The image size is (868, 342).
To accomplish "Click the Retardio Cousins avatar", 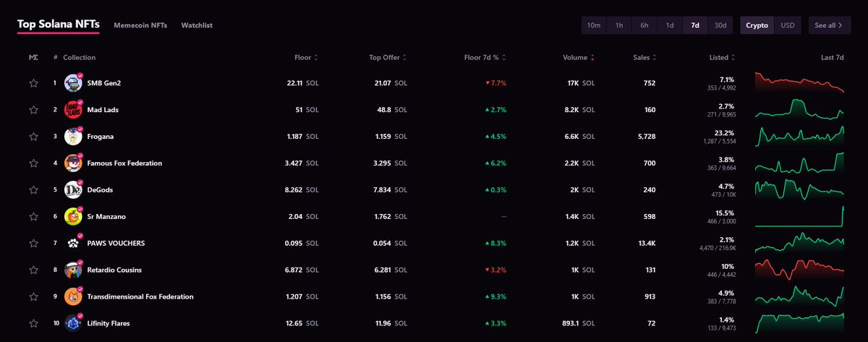I will click(x=72, y=270).
